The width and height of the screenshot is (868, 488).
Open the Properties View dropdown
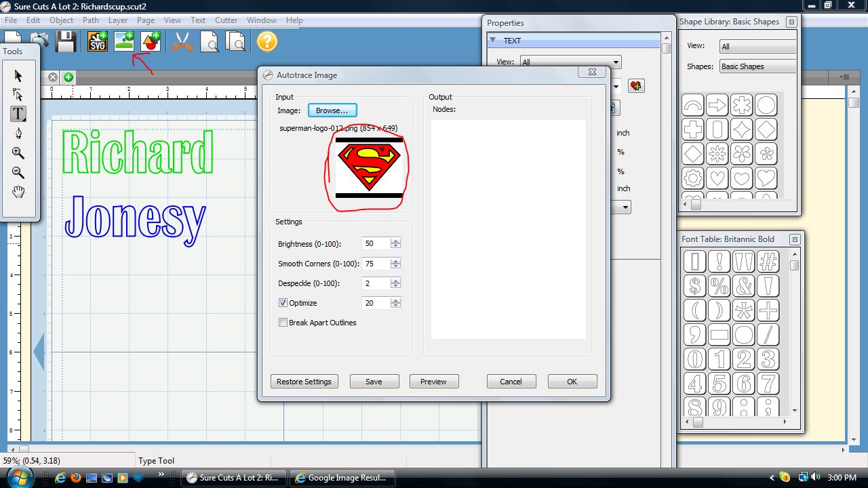click(x=570, y=62)
